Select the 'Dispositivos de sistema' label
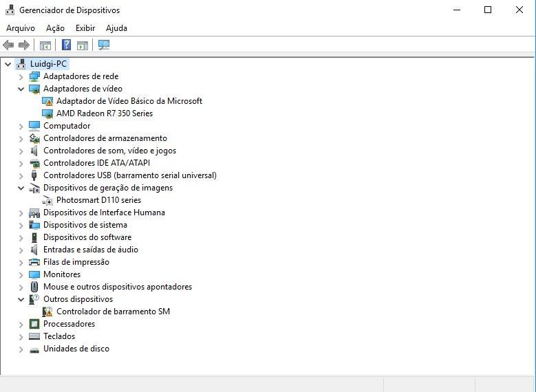This screenshot has height=392, width=536. click(85, 225)
